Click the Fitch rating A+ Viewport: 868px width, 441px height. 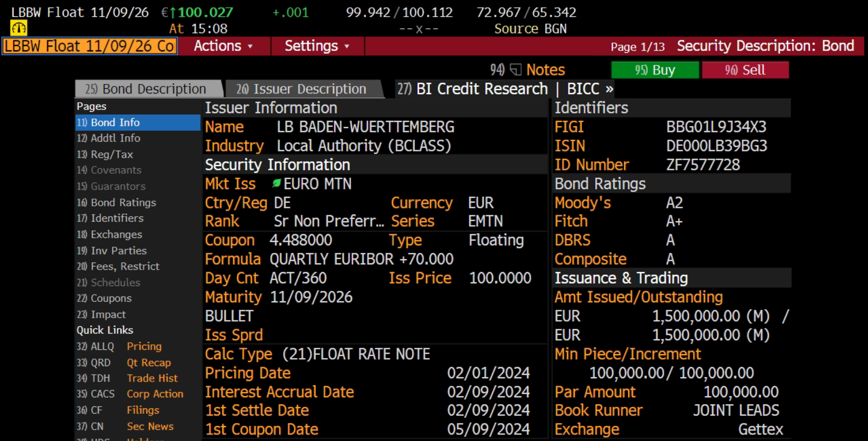[x=674, y=221]
